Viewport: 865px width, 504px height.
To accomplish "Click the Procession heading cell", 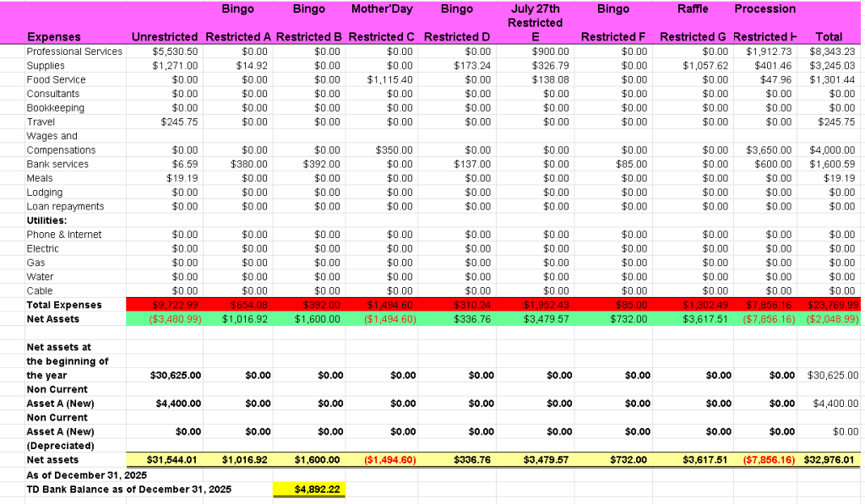I will [x=764, y=9].
